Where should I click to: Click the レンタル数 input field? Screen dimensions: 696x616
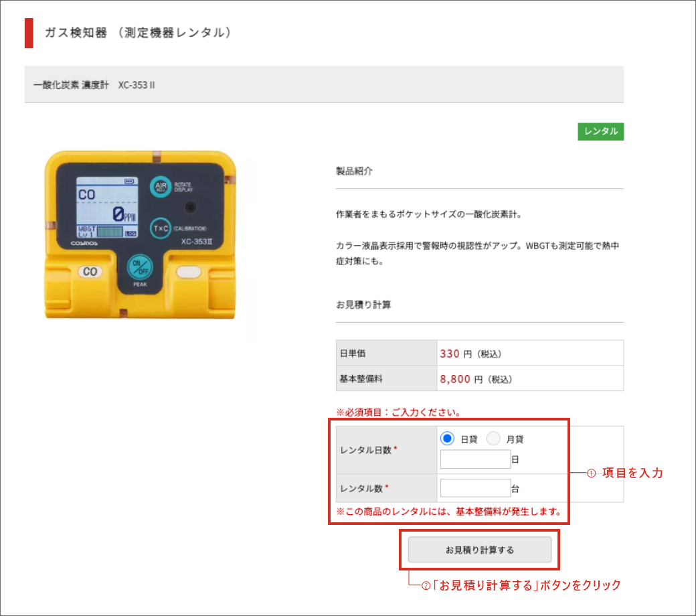coord(475,488)
